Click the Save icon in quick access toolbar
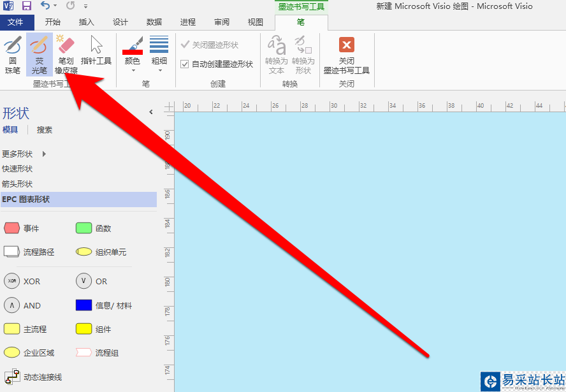Image resolution: width=566 pixels, height=392 pixels. [27, 6]
